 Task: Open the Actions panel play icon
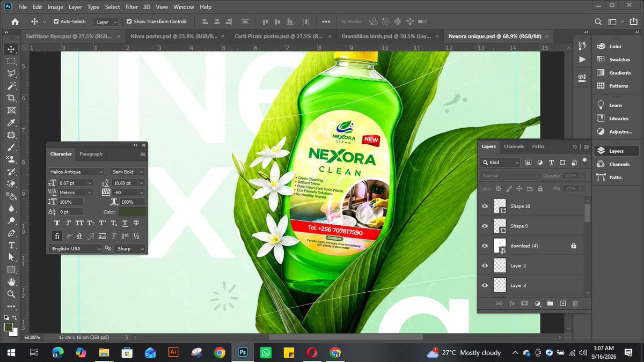click(x=582, y=59)
